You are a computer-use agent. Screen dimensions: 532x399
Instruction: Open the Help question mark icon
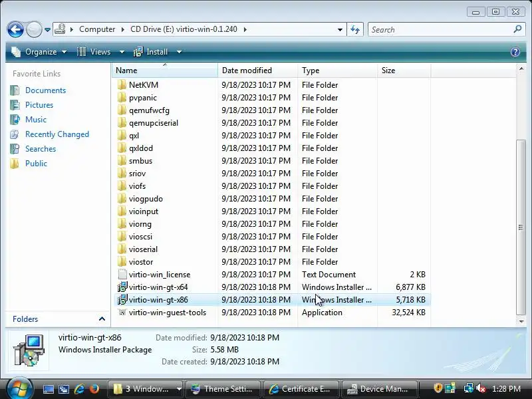(515, 52)
